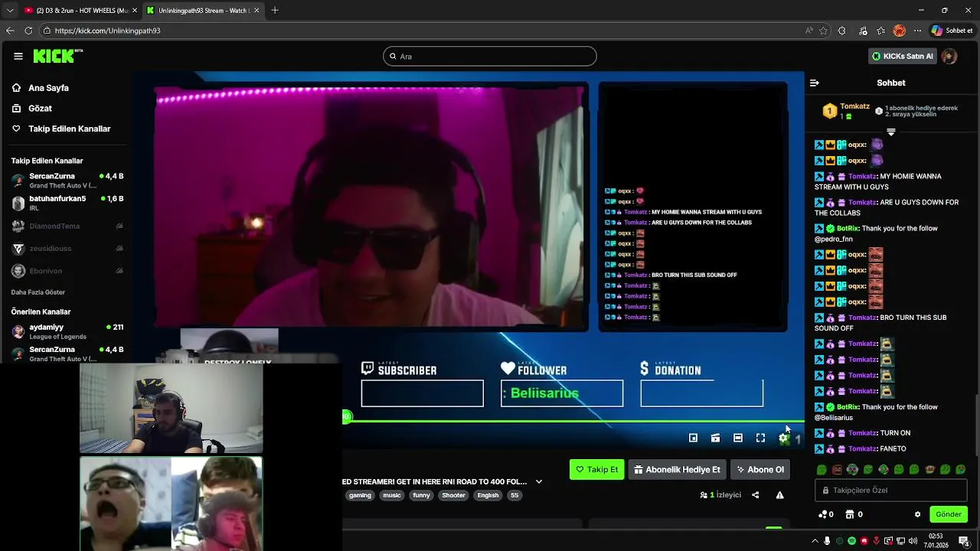
Task: Click the music tag
Action: (x=392, y=495)
